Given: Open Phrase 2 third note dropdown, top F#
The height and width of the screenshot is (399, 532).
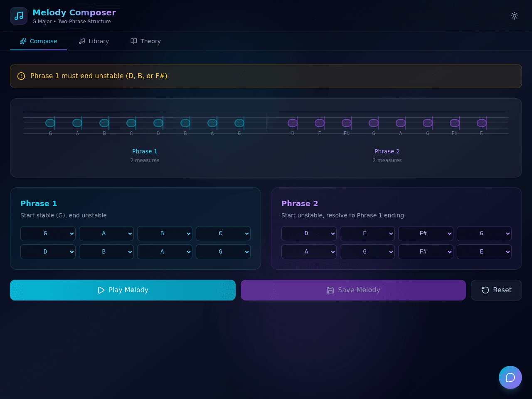Looking at the screenshot, I should click(426, 234).
